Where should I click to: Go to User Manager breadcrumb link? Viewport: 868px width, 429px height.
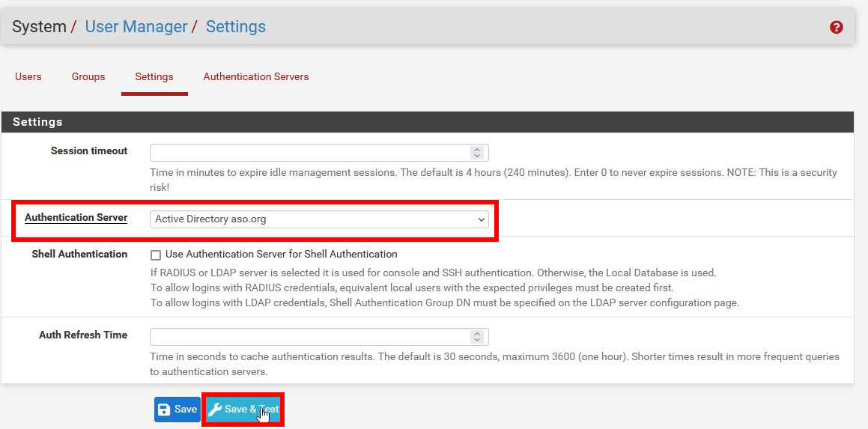[136, 27]
